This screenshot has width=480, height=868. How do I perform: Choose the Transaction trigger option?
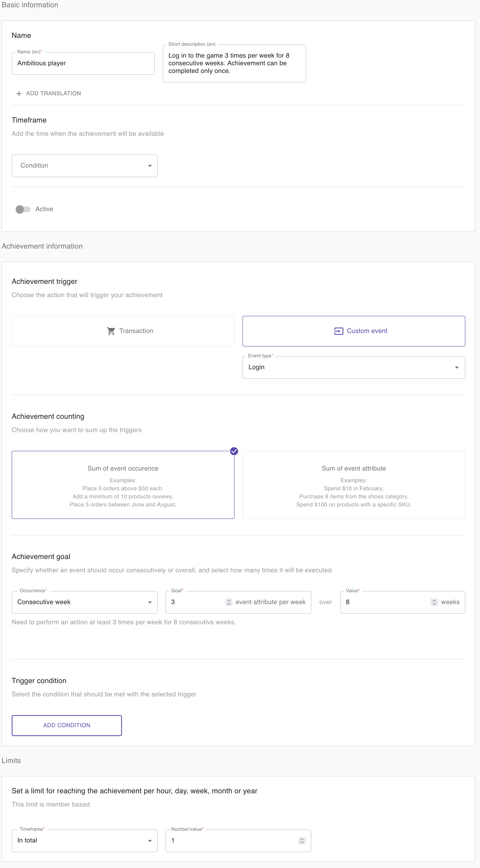coord(123,331)
